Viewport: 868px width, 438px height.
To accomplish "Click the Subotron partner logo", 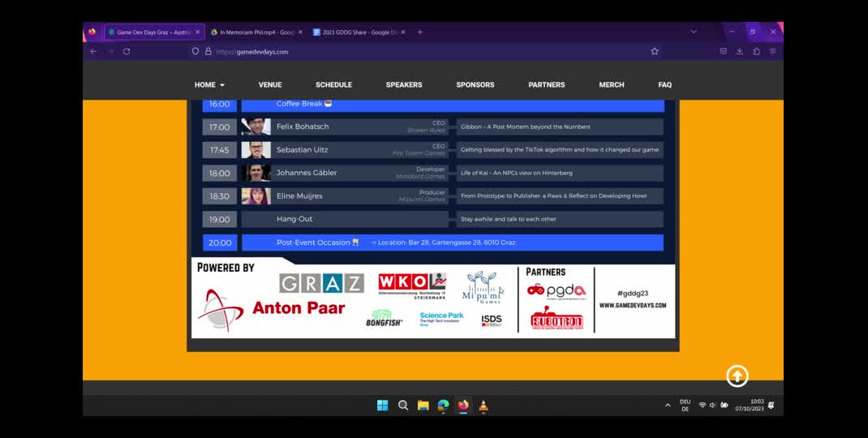I will (556, 318).
